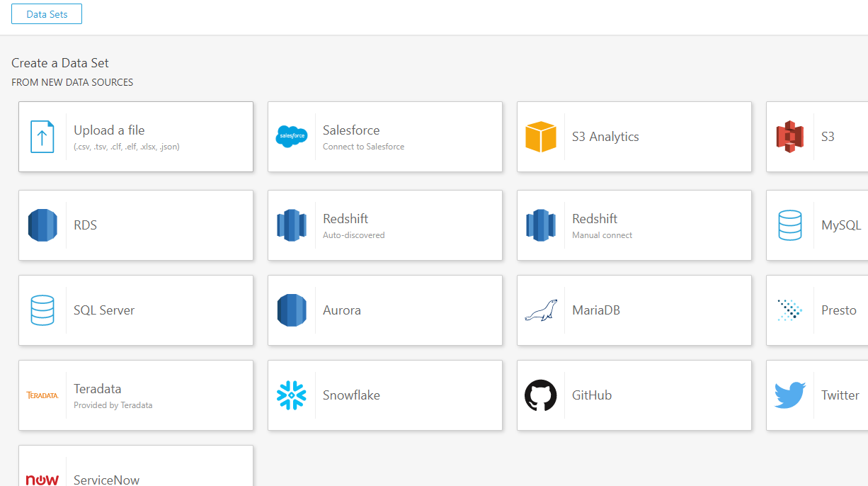Select the 'GitHub' label
Viewport: 868px width, 486px height.
point(592,395)
